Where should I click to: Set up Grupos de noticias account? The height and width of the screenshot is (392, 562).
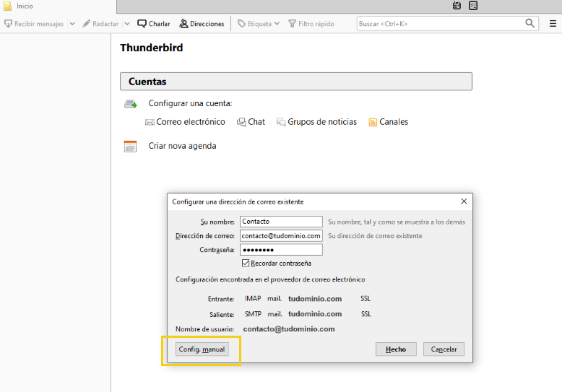coord(316,122)
